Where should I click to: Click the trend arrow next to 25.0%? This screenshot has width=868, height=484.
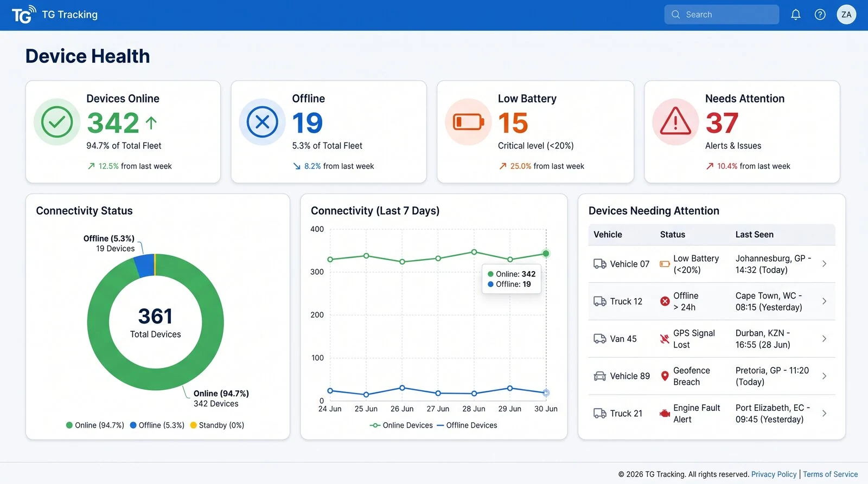[503, 166]
